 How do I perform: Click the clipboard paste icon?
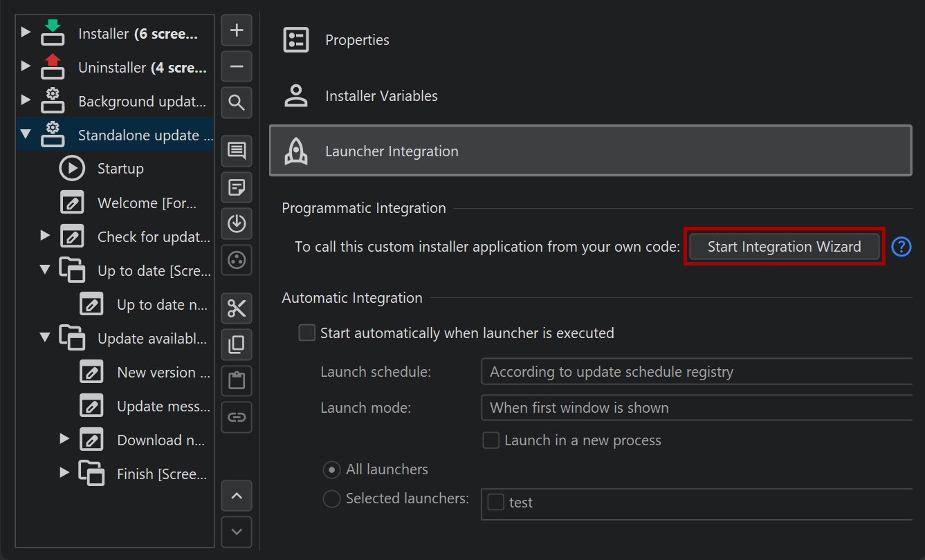pos(237,381)
